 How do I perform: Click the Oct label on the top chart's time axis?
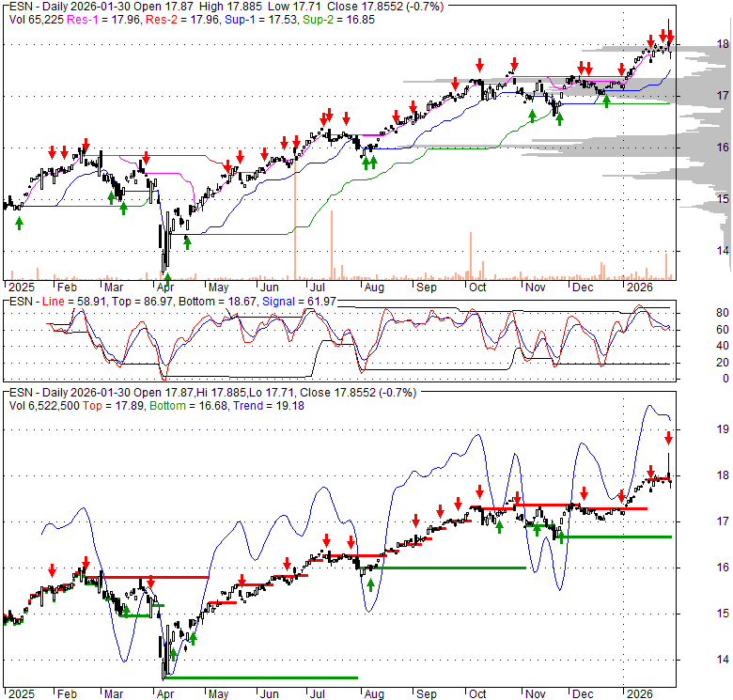pyautogui.click(x=478, y=288)
